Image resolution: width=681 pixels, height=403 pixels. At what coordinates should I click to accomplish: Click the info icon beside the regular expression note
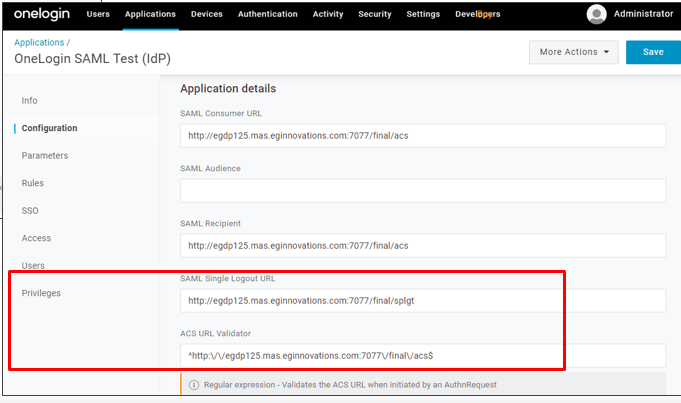pos(194,385)
